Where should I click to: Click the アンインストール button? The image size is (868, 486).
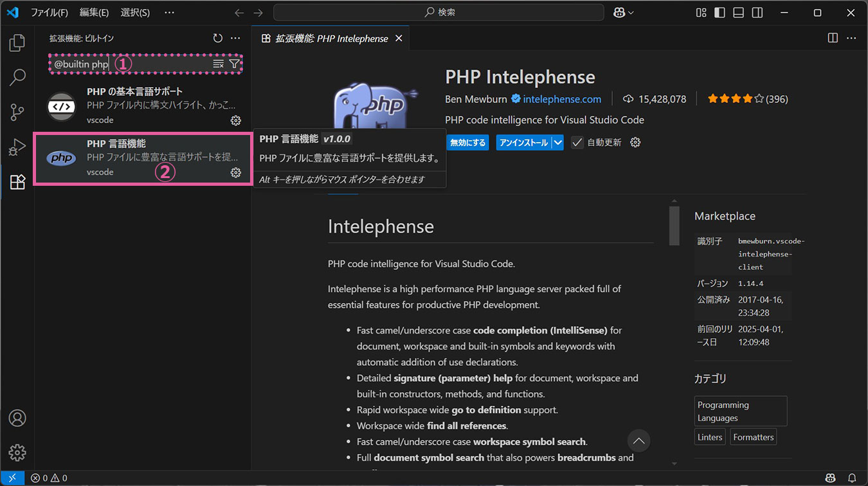(x=524, y=142)
